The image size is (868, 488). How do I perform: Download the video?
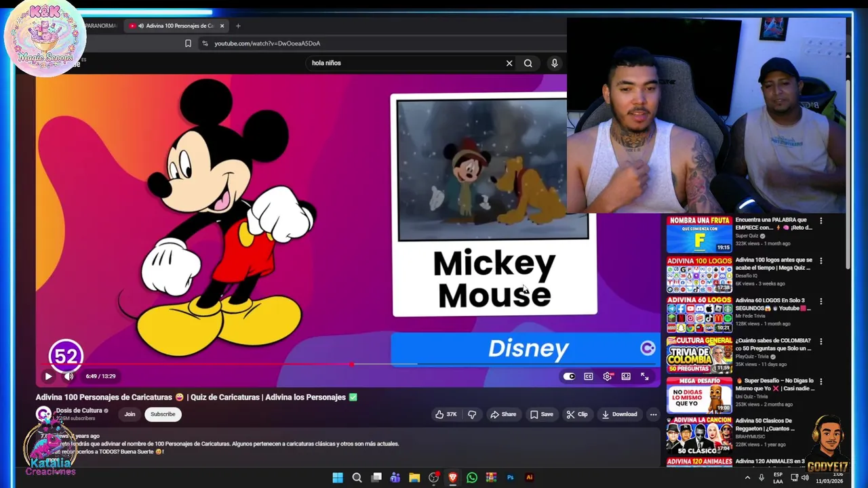(620, 414)
